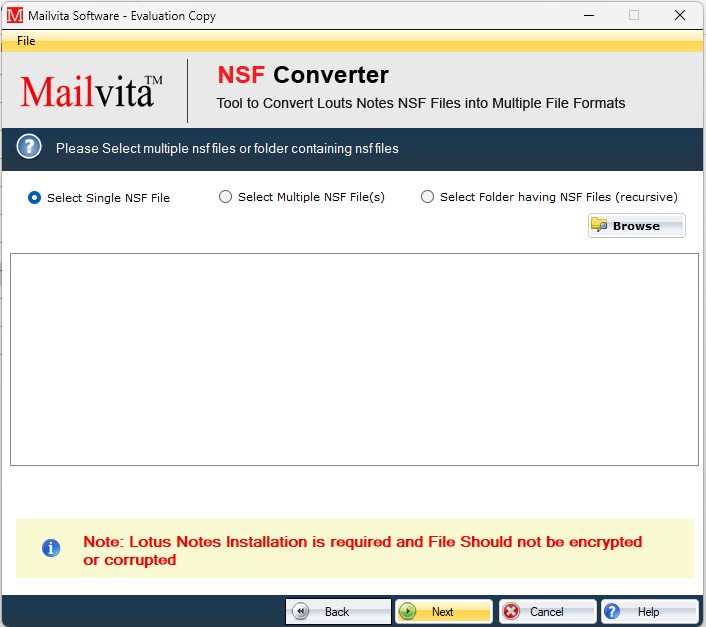Click the 'Tool to Convert Louts Notes NSF Files' subtitle

tap(421, 103)
